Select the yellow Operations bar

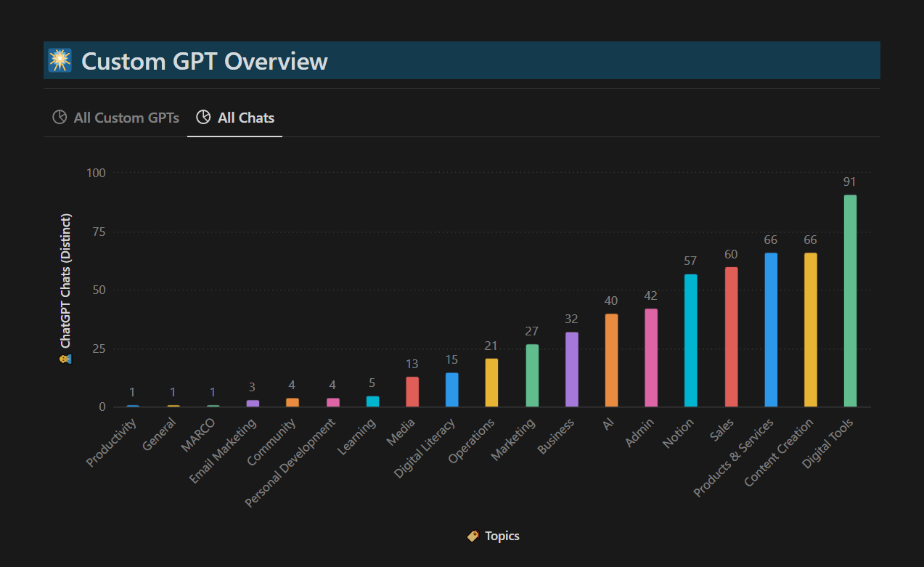(x=491, y=383)
